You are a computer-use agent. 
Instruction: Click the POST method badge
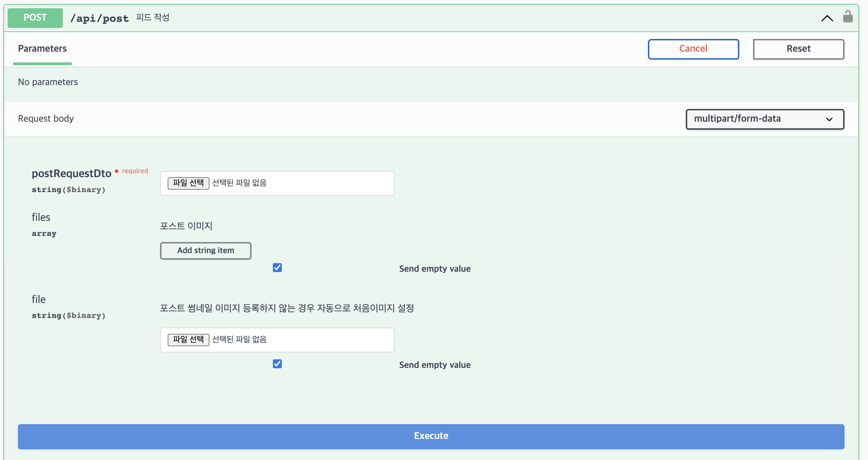(35, 18)
